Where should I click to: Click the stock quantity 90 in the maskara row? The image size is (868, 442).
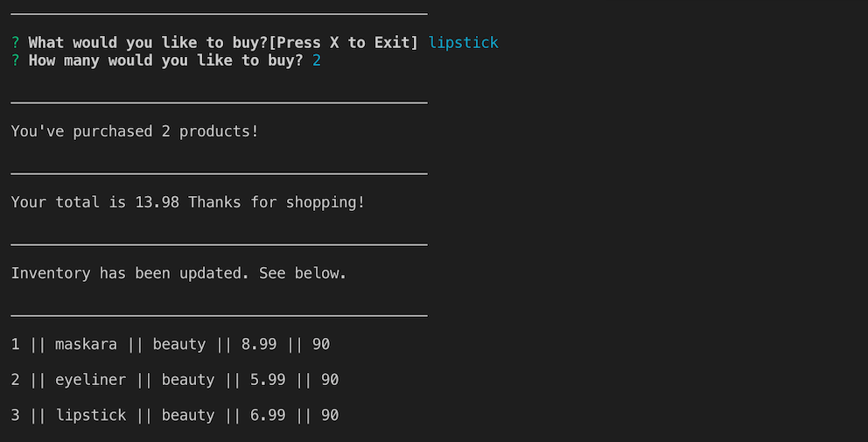[x=321, y=344]
